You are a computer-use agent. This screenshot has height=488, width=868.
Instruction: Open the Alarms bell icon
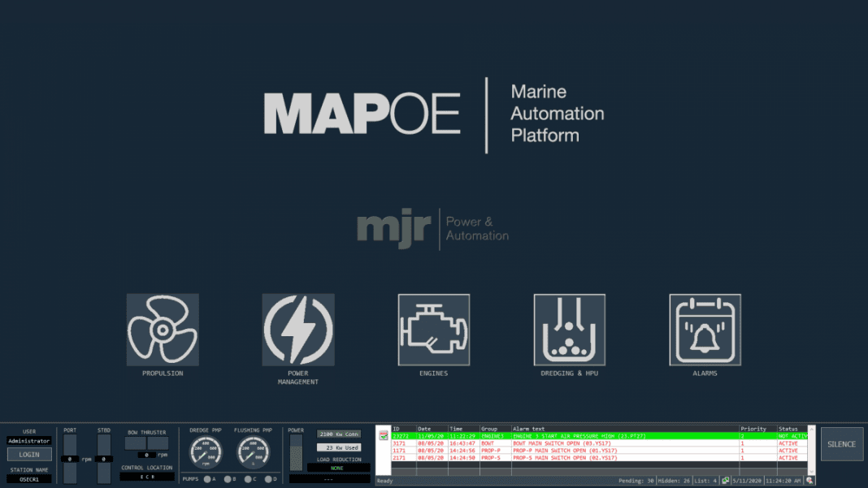(705, 329)
